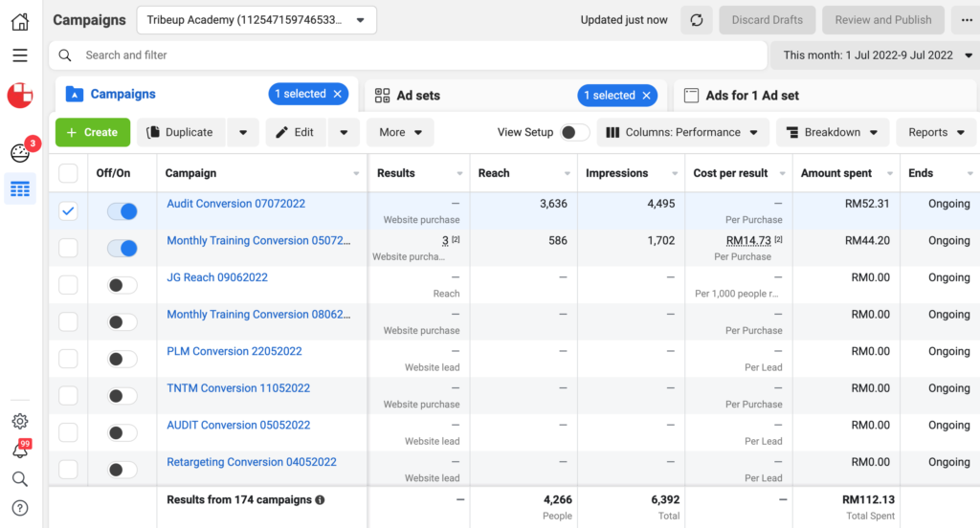The height and width of the screenshot is (528, 980).
Task: Click the RM112.13 total spent value
Action: [x=868, y=500]
